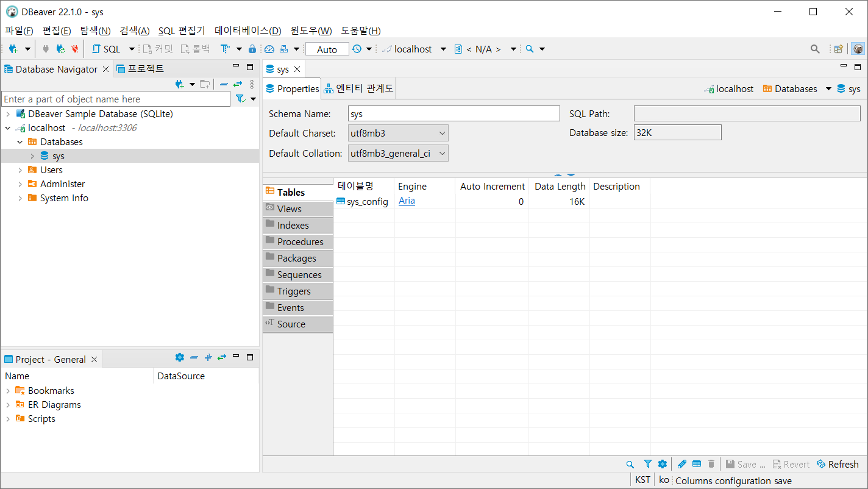Viewport: 868px width, 489px height.
Task: Click the new folder icon in Database Navigator
Action: coord(205,84)
